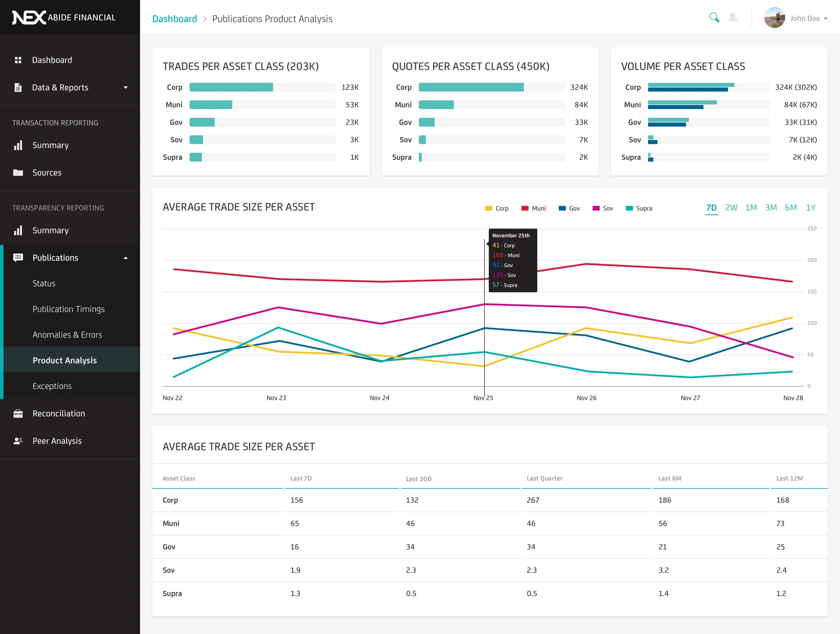Click the Transaction Reporting Summary chart icon
The image size is (840, 634).
click(x=18, y=145)
